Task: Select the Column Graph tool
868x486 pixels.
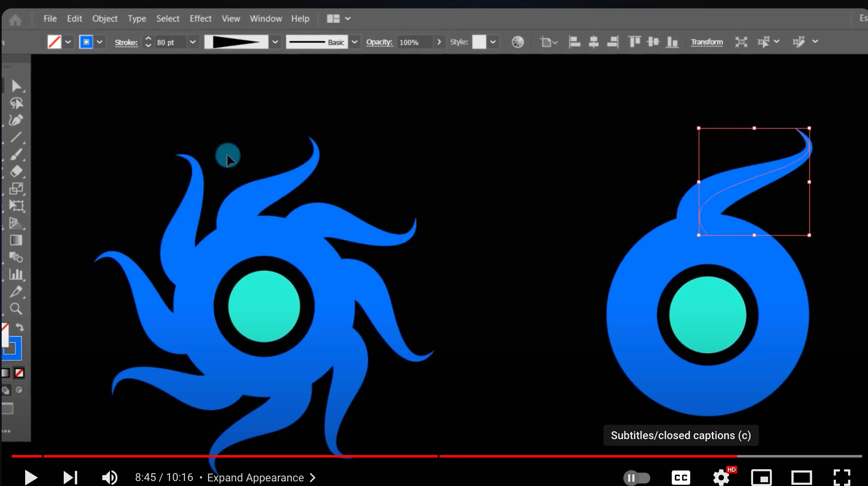Action: [x=16, y=274]
